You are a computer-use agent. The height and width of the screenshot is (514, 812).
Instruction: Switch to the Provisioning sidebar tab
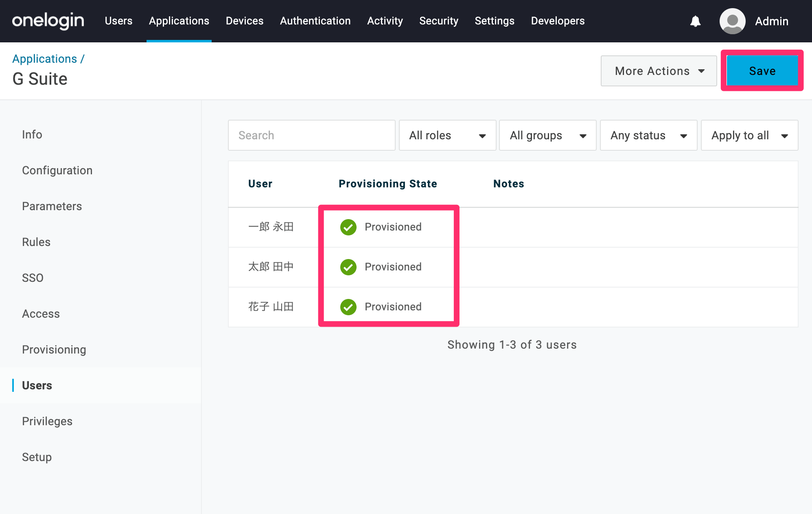(x=54, y=349)
